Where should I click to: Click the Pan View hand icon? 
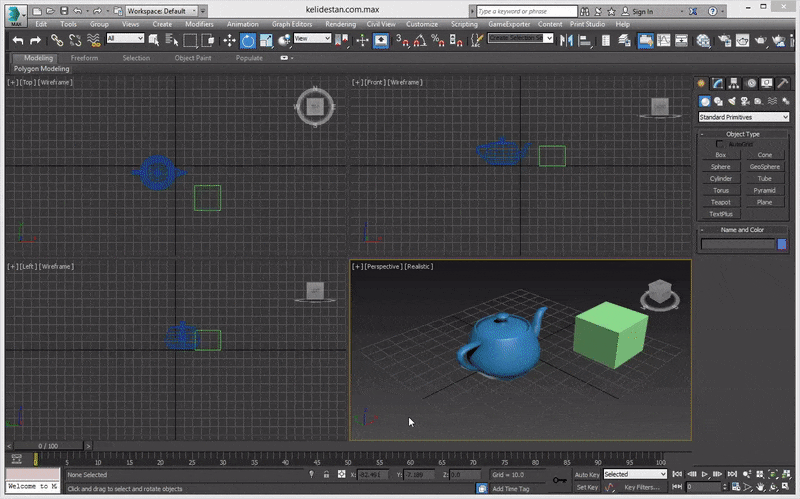click(761, 487)
